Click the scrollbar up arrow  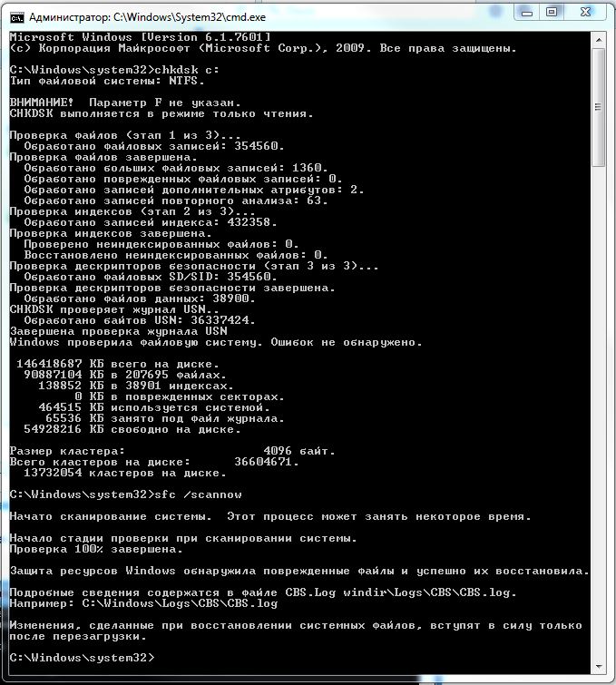599,40
